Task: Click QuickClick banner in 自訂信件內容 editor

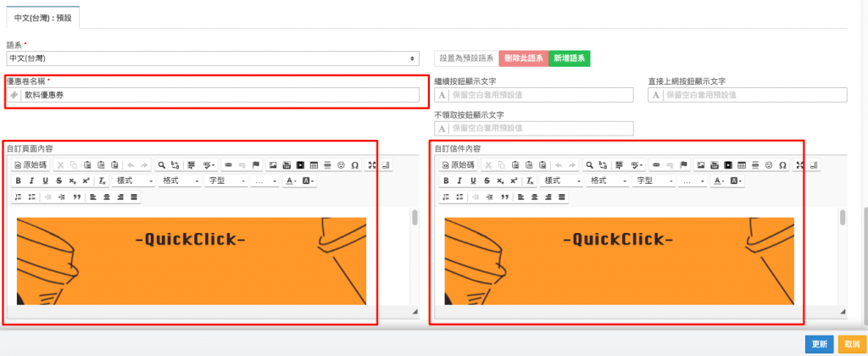Action: [619, 261]
